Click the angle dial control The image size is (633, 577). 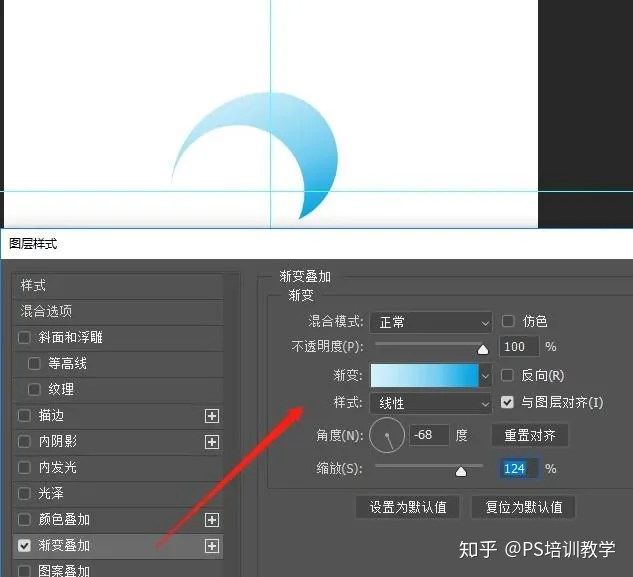click(387, 435)
